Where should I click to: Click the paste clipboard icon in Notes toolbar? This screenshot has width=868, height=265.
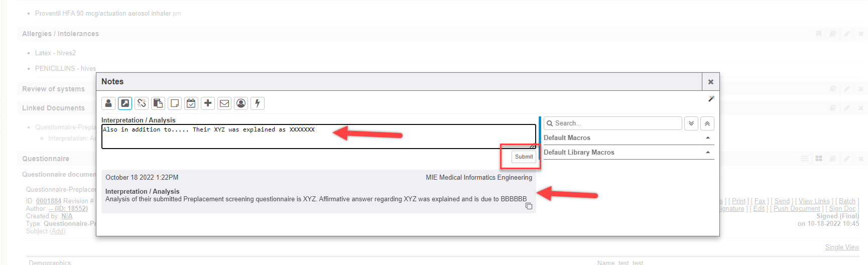point(158,103)
